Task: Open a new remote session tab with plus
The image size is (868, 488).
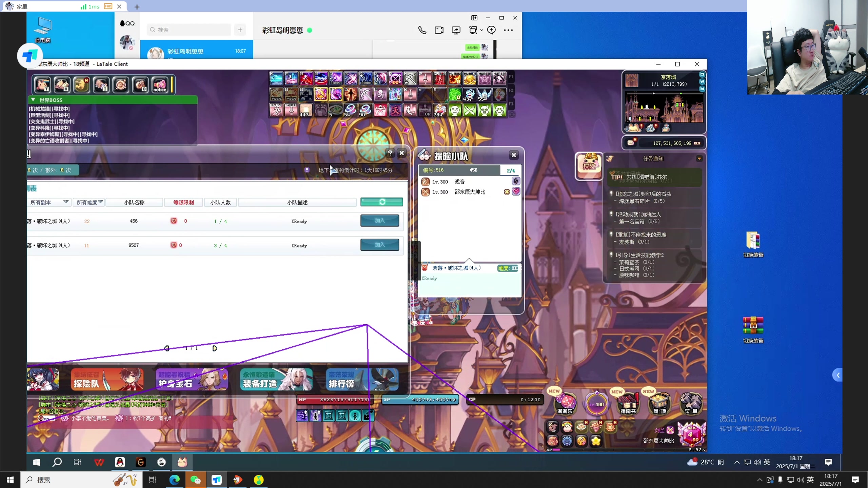Action: (x=137, y=6)
